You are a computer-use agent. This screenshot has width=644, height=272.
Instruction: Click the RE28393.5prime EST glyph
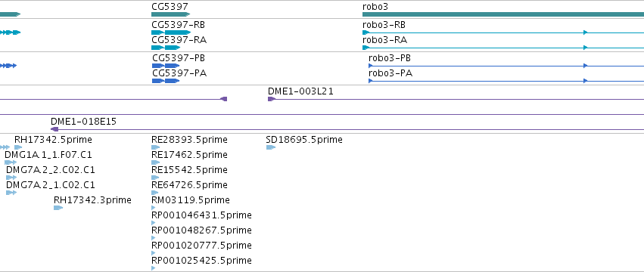coord(156,147)
